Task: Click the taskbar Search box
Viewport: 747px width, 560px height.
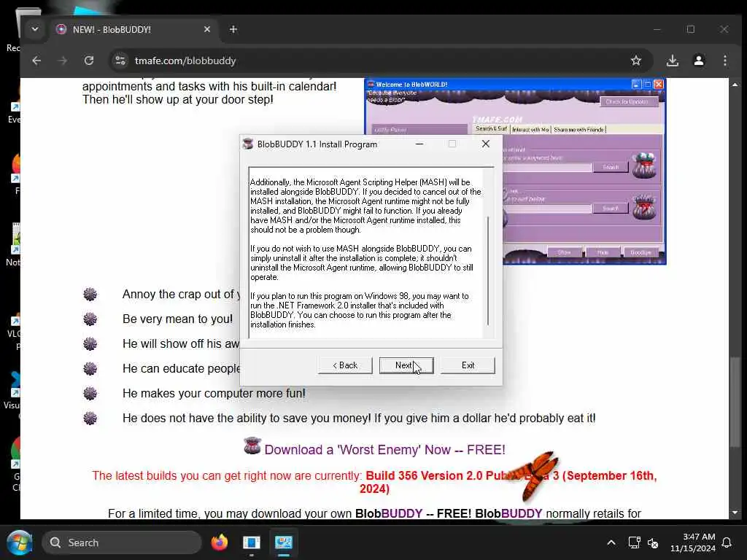Action: (x=122, y=542)
